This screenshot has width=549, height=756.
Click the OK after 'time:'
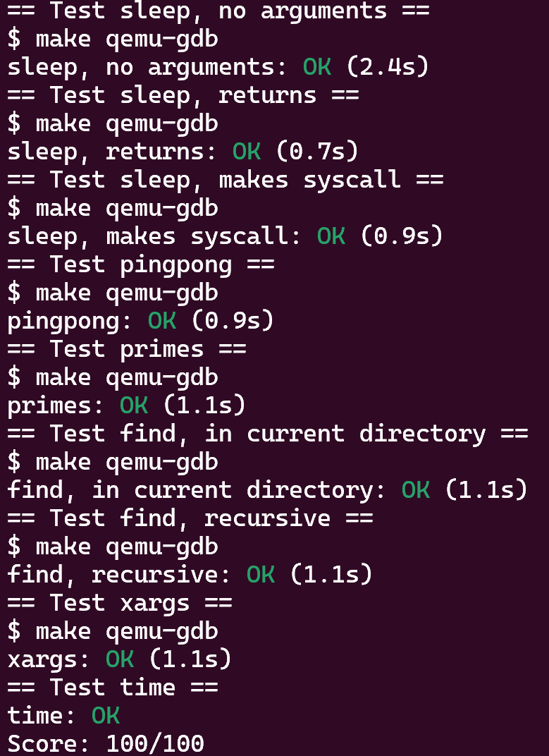coord(106,715)
